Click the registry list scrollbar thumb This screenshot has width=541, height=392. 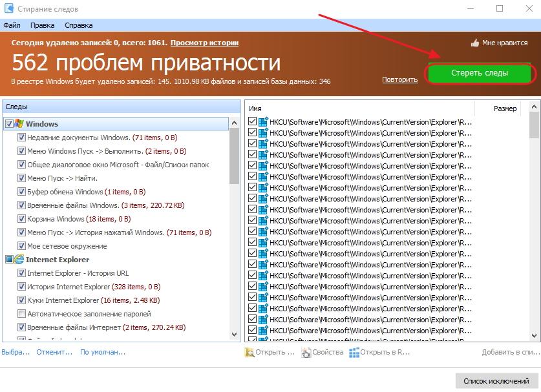(x=534, y=125)
